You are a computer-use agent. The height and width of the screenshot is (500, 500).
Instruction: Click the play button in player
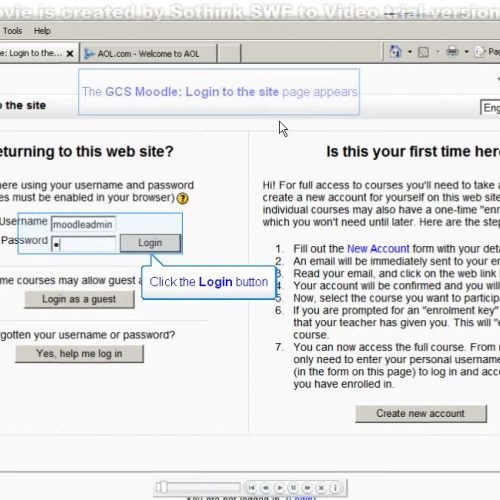click(x=280, y=488)
